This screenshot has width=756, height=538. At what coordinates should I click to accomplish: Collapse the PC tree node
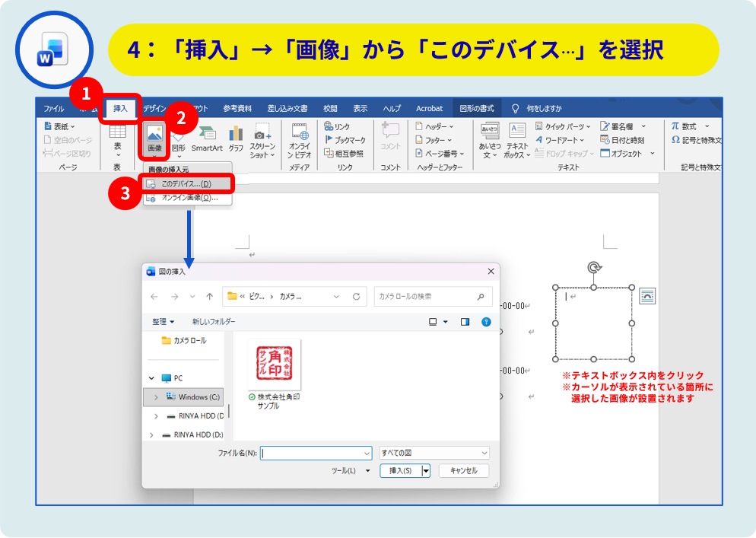click(x=151, y=378)
